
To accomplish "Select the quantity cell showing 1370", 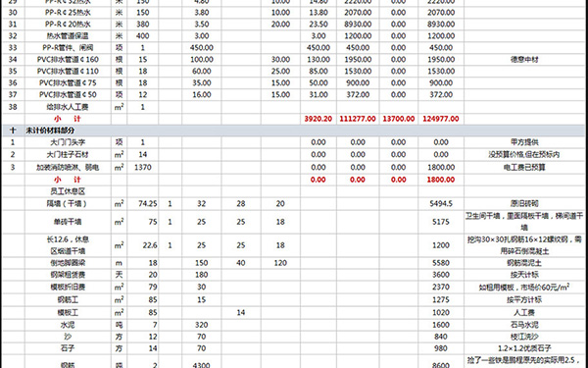I will (x=142, y=167).
